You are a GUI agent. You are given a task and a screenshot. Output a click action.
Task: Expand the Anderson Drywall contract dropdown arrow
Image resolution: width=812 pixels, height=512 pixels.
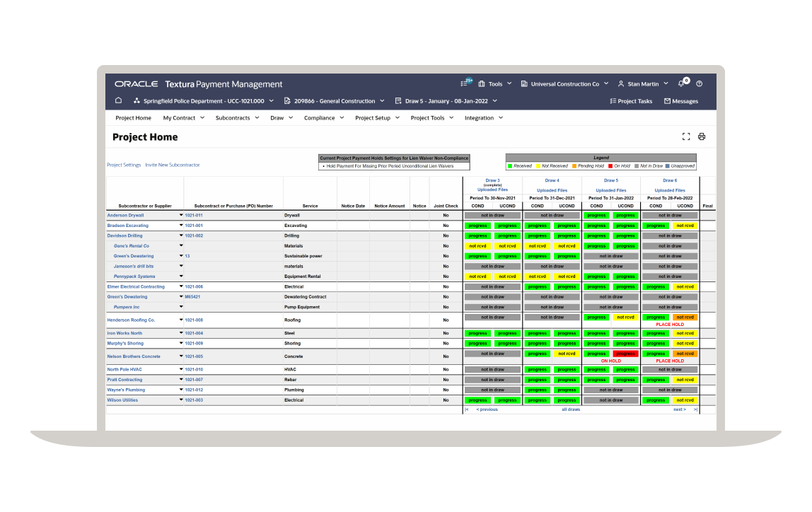(x=181, y=215)
